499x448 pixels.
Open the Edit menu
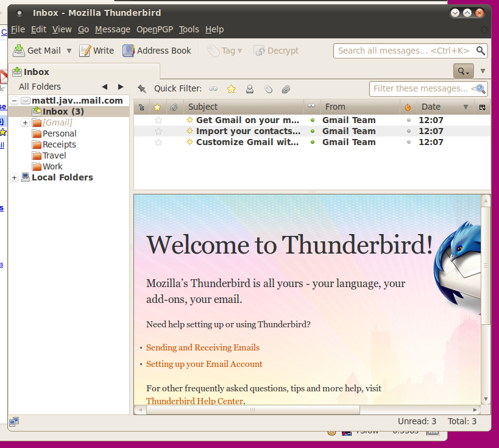coord(38,30)
